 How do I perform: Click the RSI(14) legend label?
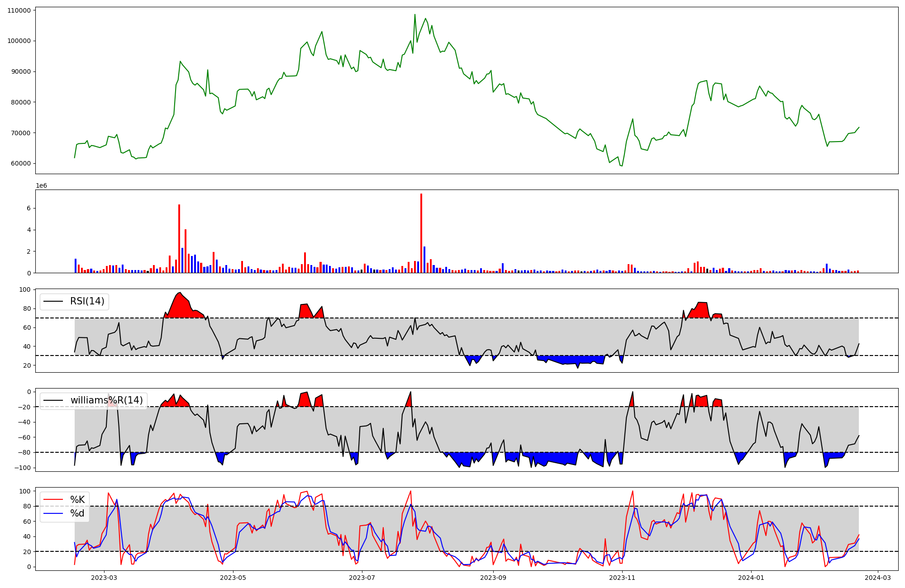click(87, 301)
